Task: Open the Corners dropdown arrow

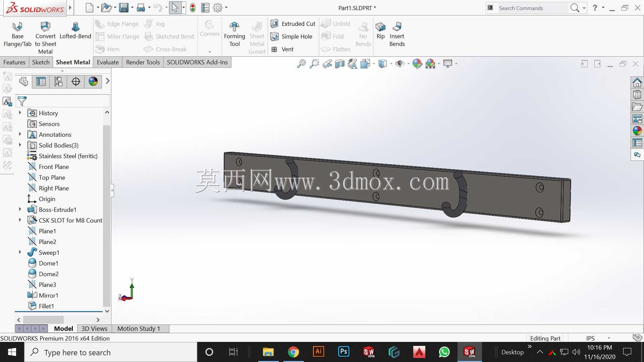Action: [x=210, y=52]
